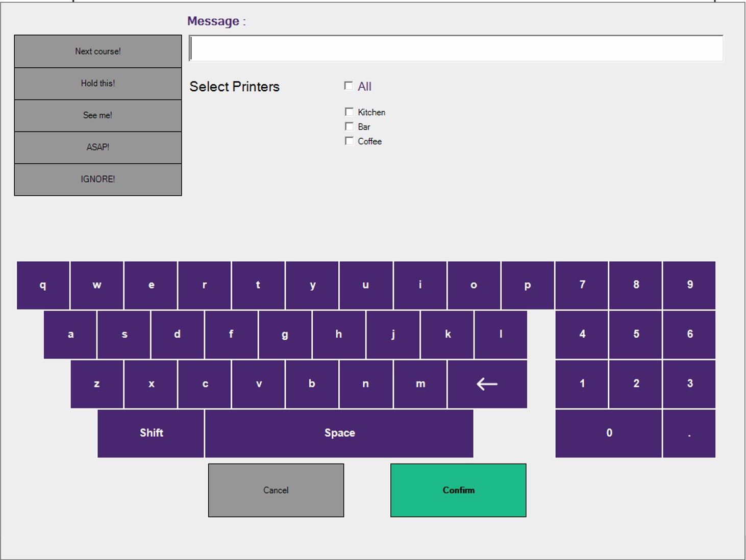Click into the Message text field
The width and height of the screenshot is (746, 560).
456,49
